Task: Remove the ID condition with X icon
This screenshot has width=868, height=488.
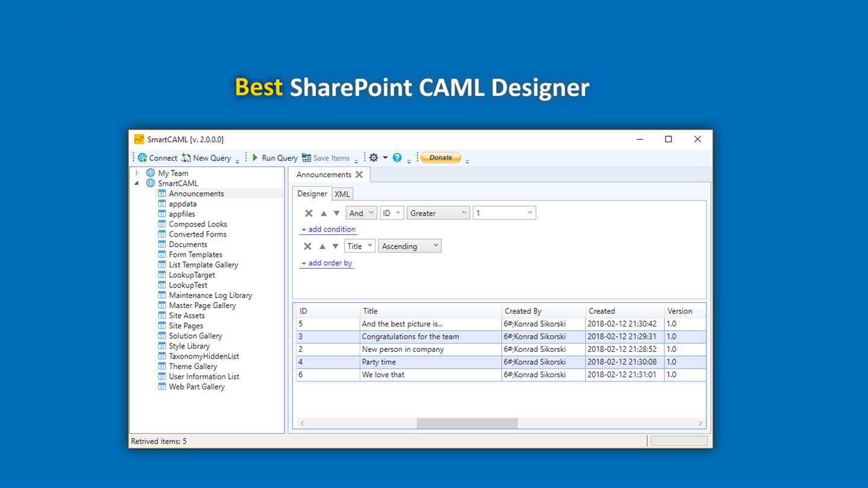Action: [309, 213]
